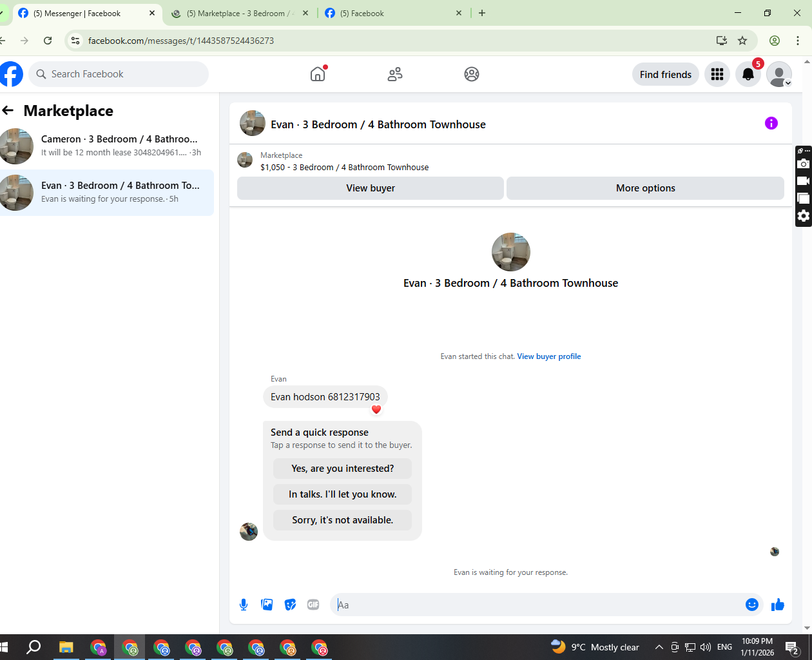Click the Find friends button
This screenshot has height=660, width=812.
pos(666,74)
